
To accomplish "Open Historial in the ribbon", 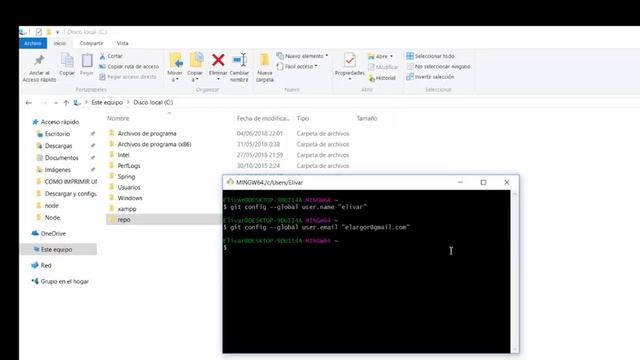I will [382, 78].
